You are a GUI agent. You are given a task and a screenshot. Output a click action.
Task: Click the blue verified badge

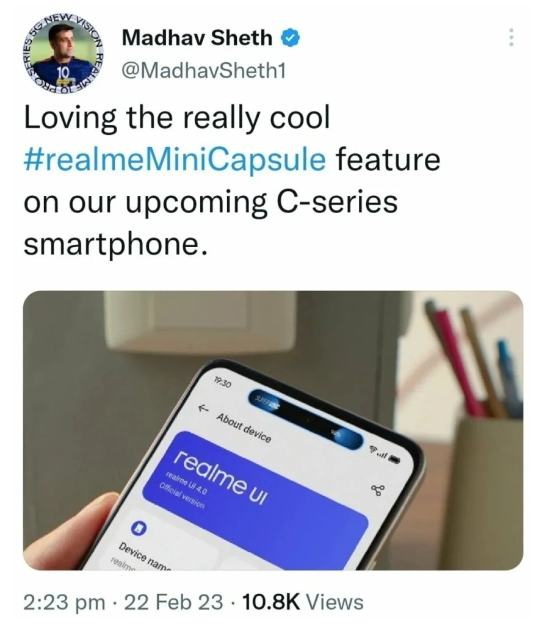point(291,38)
